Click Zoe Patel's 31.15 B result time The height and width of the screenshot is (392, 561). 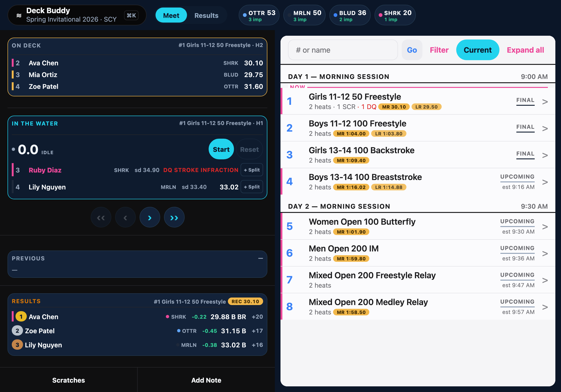tap(233, 331)
